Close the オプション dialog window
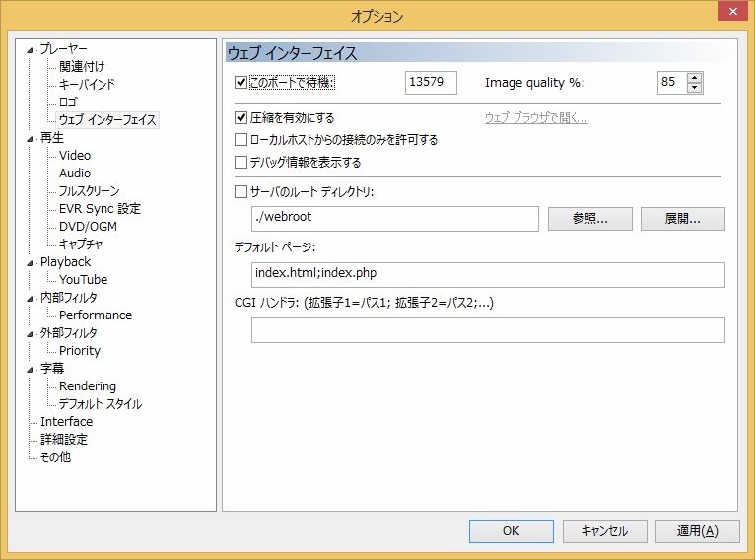 point(732,11)
